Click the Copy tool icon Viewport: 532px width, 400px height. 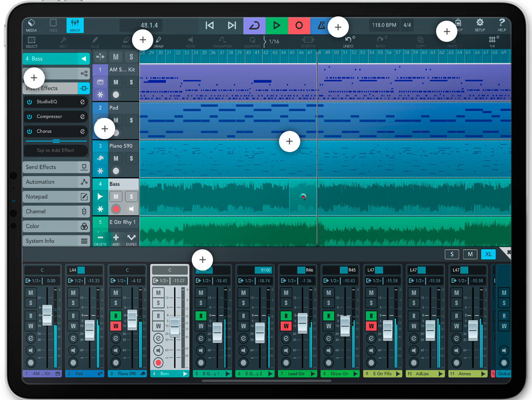tap(420, 39)
